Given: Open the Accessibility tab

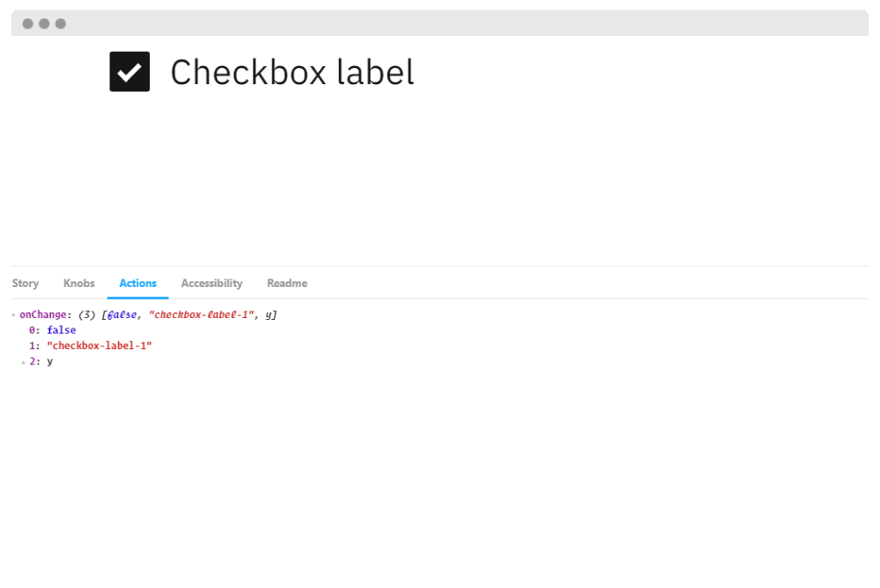Looking at the screenshot, I should click(x=211, y=283).
